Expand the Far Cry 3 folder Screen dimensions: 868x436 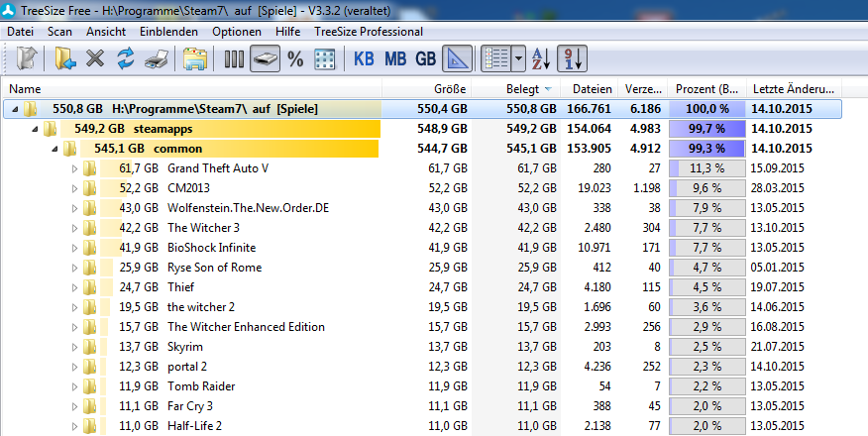[x=74, y=406]
